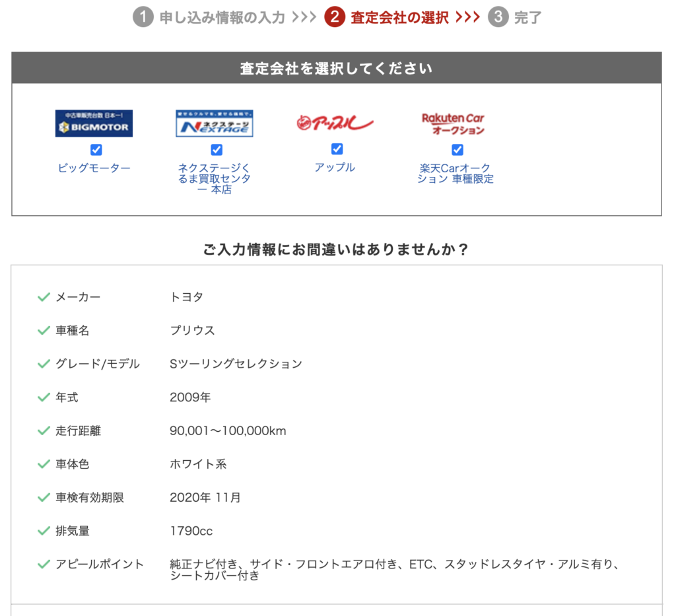Uncheck the 楽天Carオークション checkbox
The width and height of the screenshot is (676, 616).
tap(457, 150)
